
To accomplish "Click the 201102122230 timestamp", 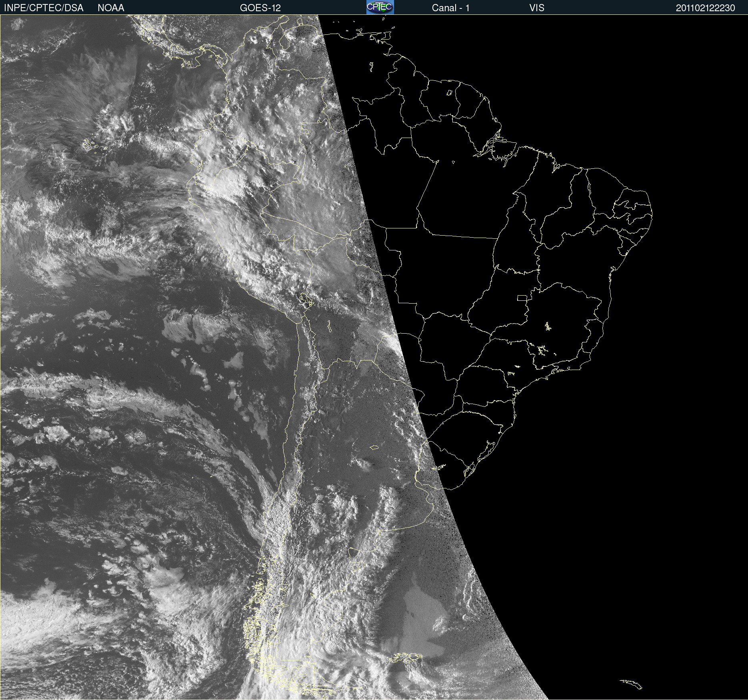I will (706, 8).
